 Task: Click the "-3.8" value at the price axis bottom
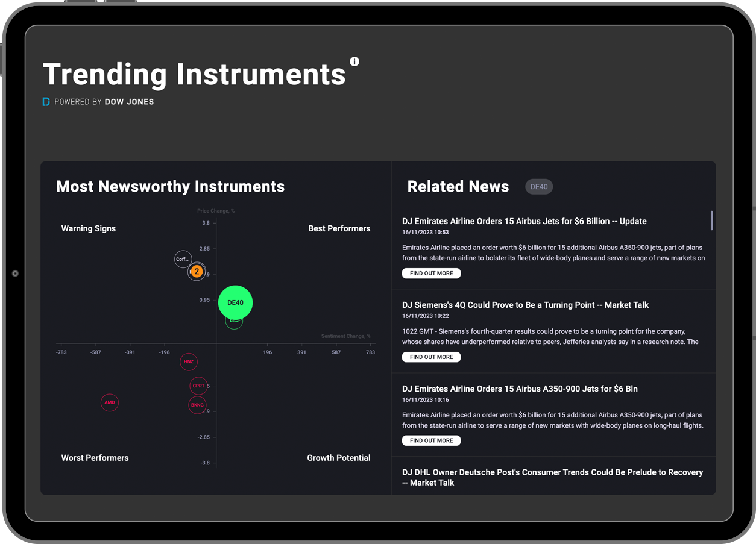(205, 463)
